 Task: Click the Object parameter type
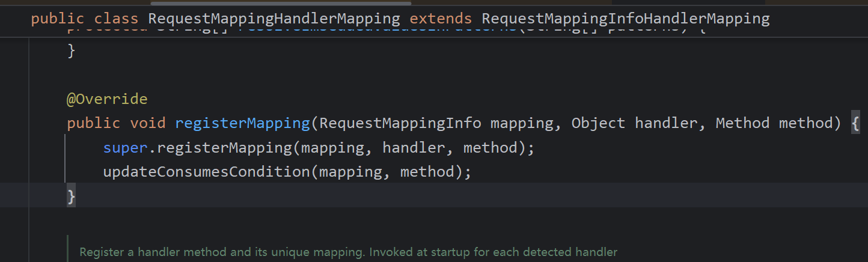[599, 123]
